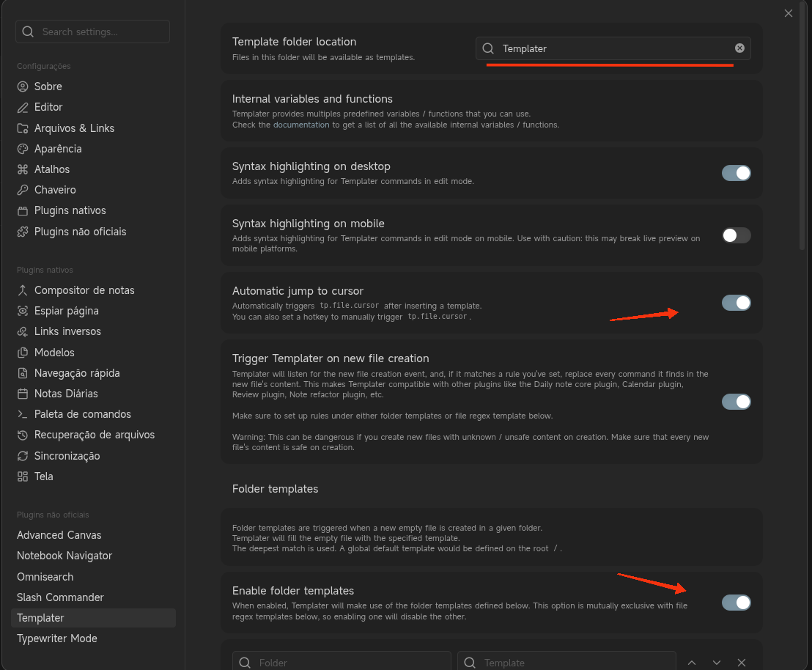This screenshot has width=812, height=670.
Task: Move folder template rule up with chevron
Action: pos(692,663)
